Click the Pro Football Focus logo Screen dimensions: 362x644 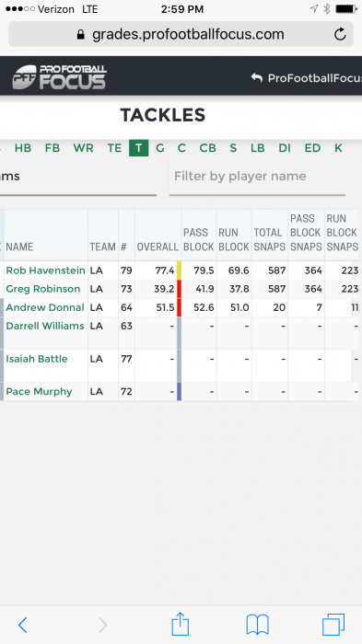59,76
